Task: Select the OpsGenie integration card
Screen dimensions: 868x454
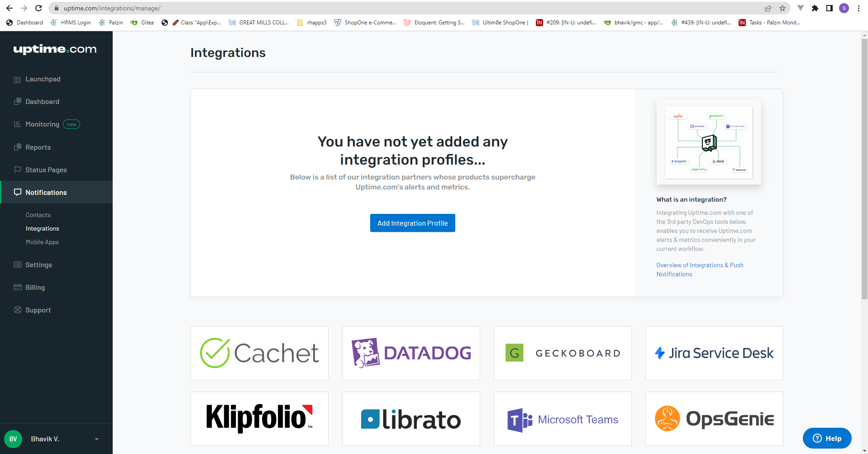Action: coord(714,419)
